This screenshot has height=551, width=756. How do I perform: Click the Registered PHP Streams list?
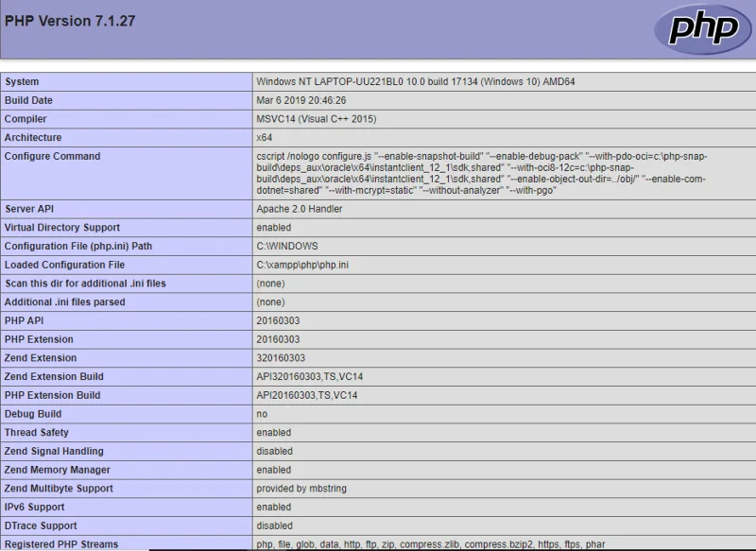pos(431,544)
